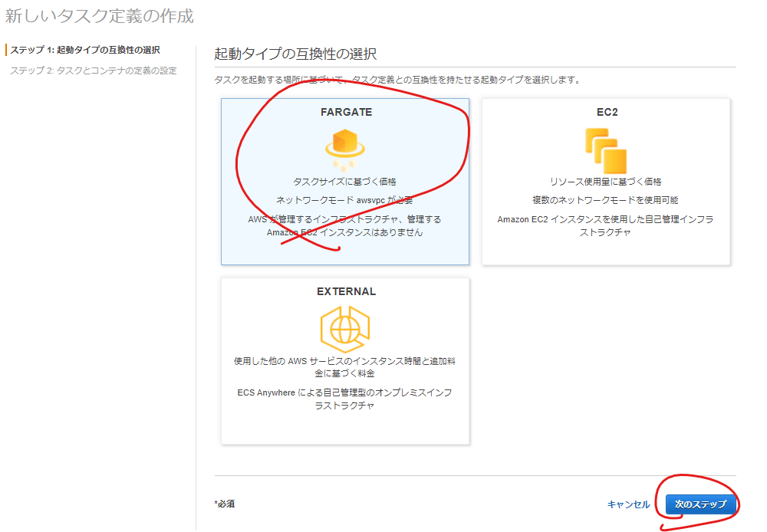
Task: Click the ECS Anywhere description text
Action: click(x=345, y=399)
